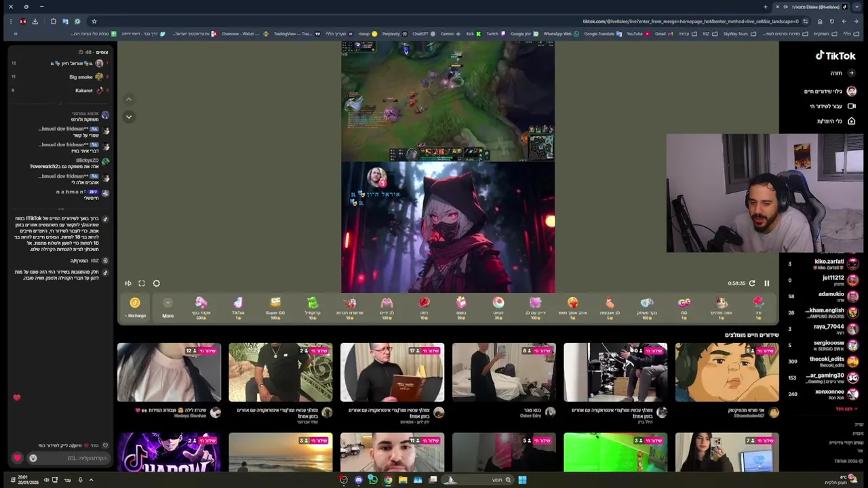Send the בושם perfume gift
The height and width of the screenshot is (488, 868).
tap(461, 308)
